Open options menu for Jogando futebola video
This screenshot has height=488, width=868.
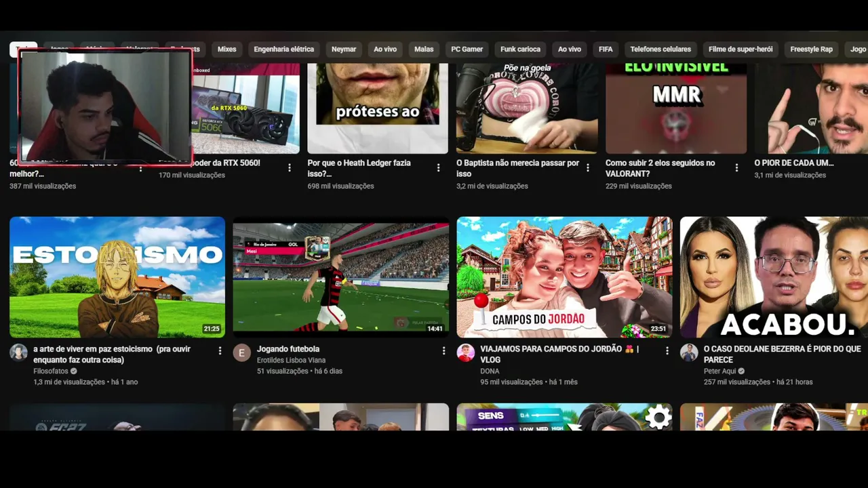444,351
